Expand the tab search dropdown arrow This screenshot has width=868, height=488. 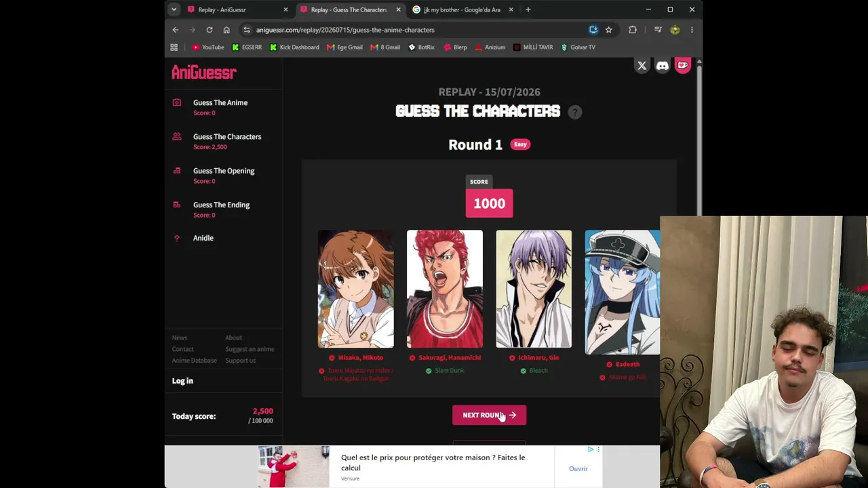click(174, 9)
